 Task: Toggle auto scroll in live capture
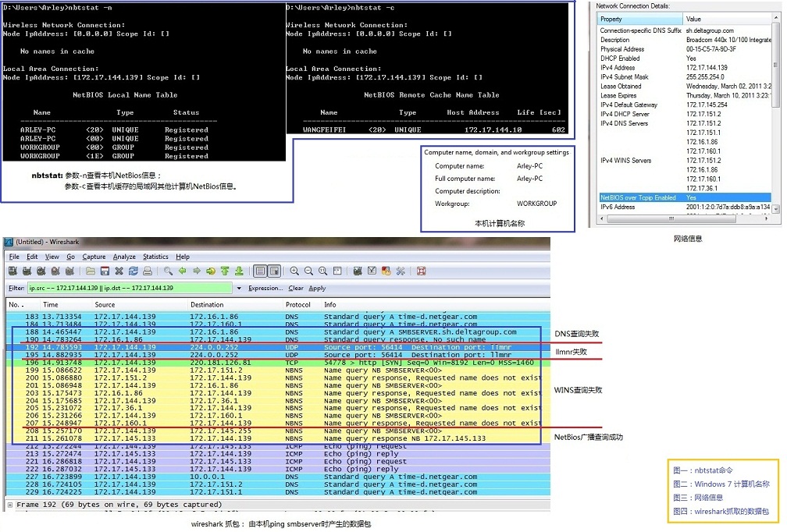(275, 271)
